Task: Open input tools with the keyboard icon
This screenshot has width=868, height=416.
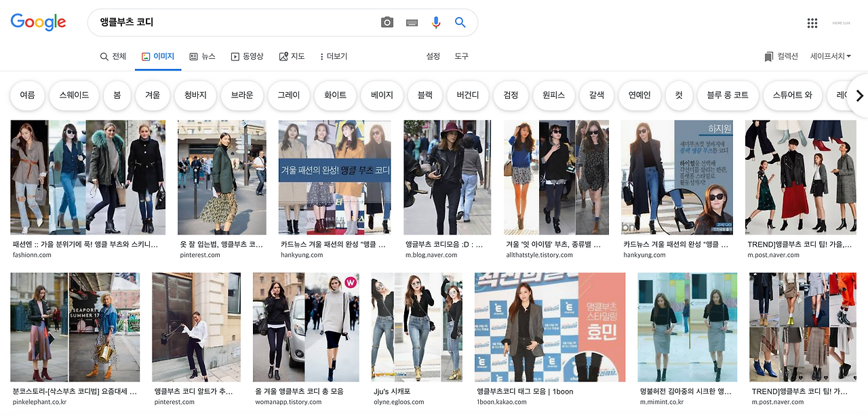Action: tap(411, 22)
